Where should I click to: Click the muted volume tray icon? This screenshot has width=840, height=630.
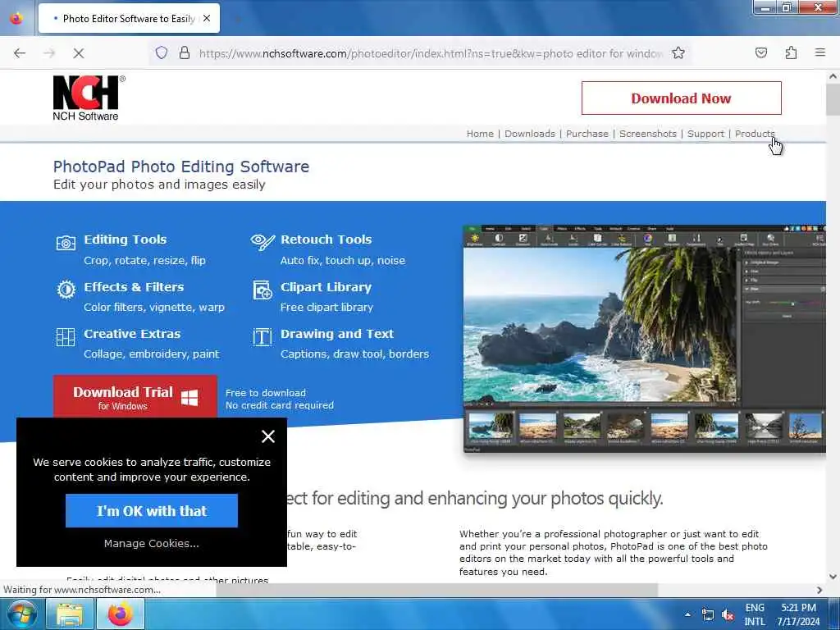pyautogui.click(x=728, y=615)
